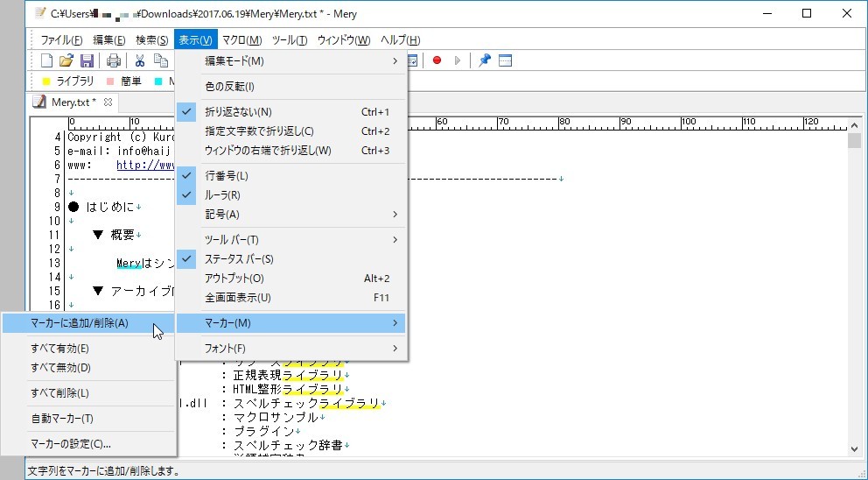
Task: Click the status bar message text
Action: (x=104, y=471)
